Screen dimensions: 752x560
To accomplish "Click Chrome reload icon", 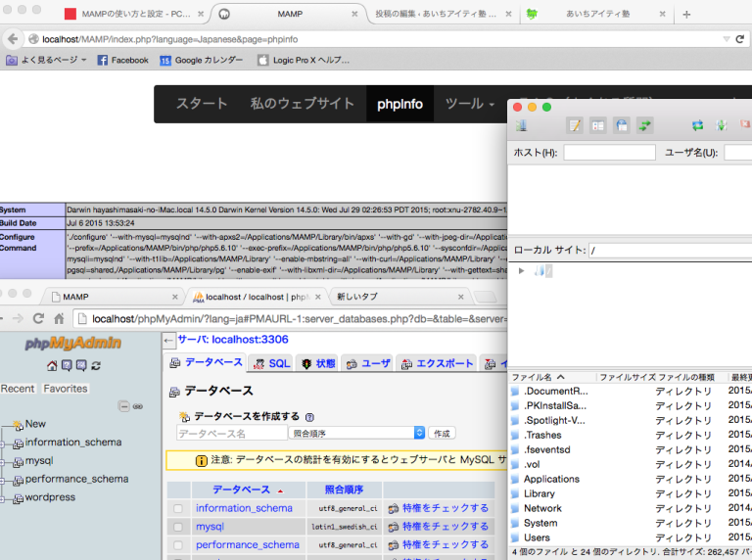I will click(38, 318).
